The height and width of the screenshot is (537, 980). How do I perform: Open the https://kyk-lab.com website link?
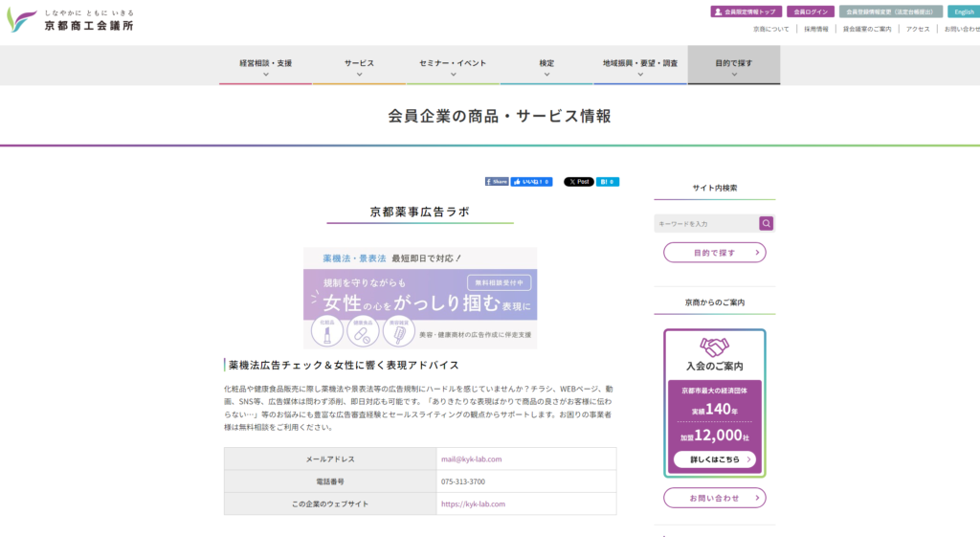click(473, 503)
